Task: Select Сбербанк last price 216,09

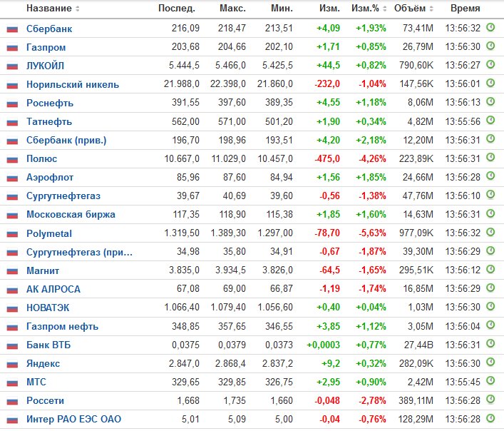Action: [x=185, y=29]
